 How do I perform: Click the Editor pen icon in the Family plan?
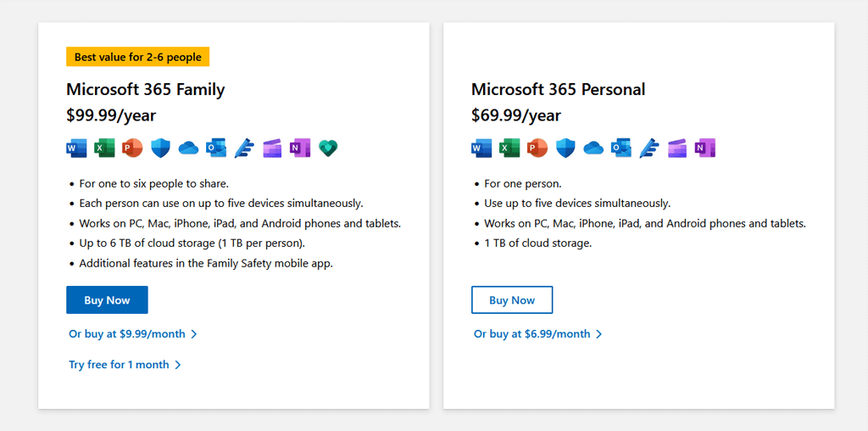coord(244,148)
